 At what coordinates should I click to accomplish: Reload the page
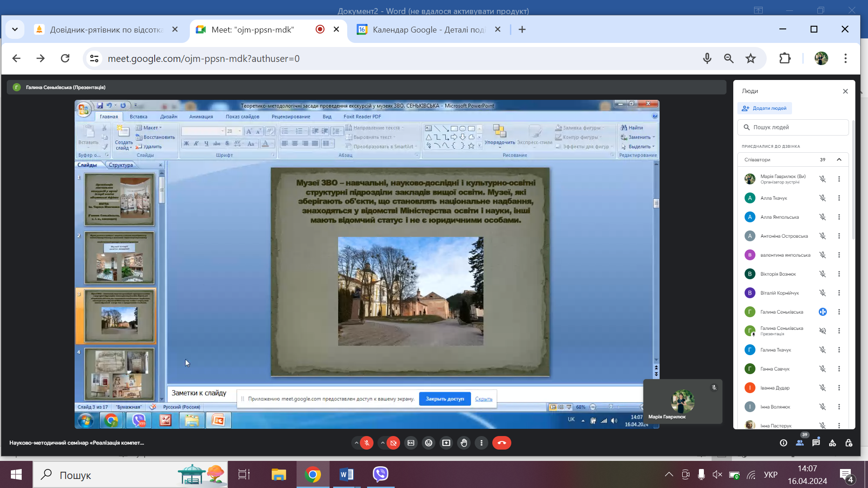[x=65, y=58]
